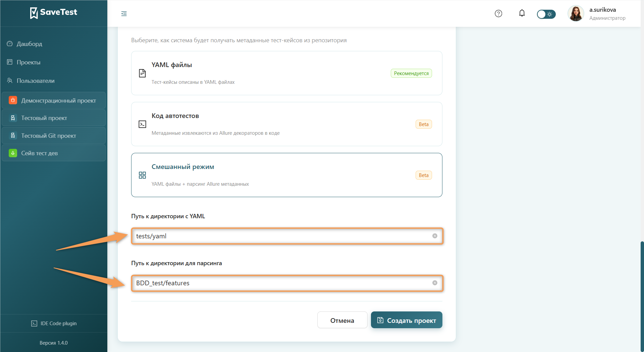
Task: Select Тестовый проект in sidebar
Action: click(54, 118)
